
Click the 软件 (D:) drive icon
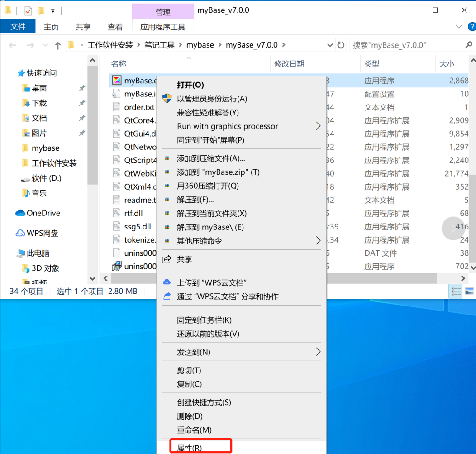click(25, 179)
